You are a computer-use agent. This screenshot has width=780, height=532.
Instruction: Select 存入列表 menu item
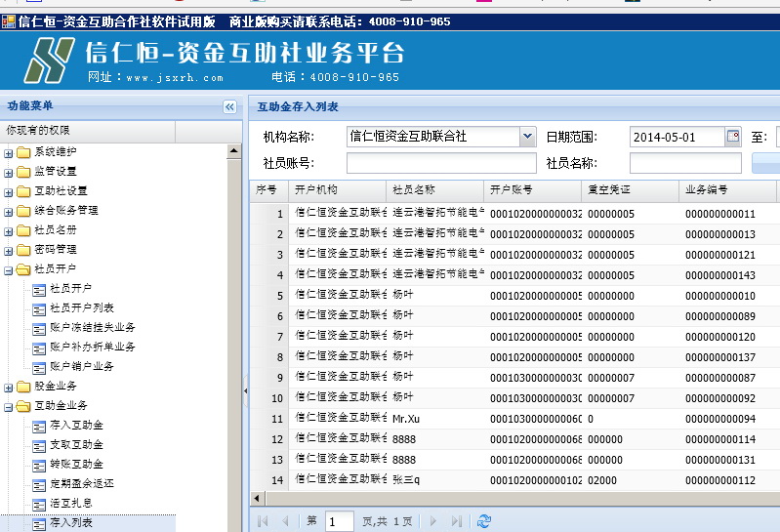[70, 522]
